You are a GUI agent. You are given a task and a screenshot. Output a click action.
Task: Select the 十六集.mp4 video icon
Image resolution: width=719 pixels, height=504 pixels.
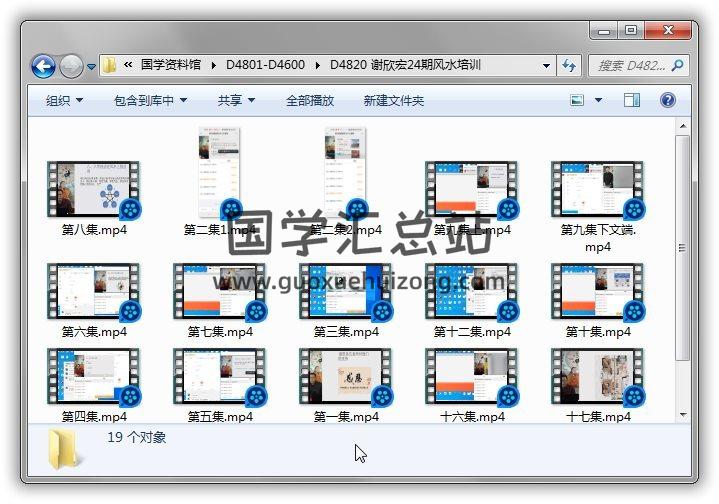coord(472,377)
